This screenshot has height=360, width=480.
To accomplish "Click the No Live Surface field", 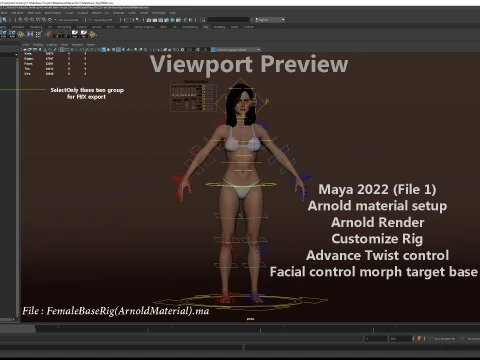I will click(x=68, y=20).
